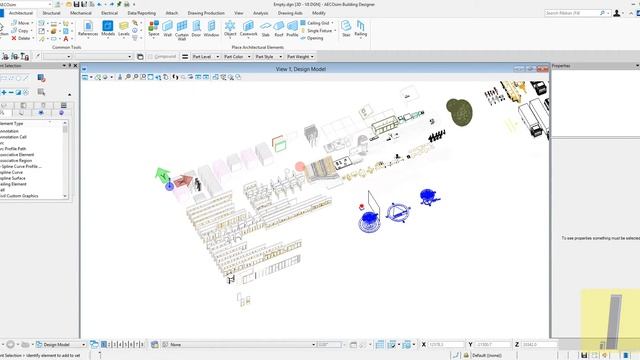Select the Stair tool
Image resolution: width=640 pixels, height=360 pixels.
point(346,29)
